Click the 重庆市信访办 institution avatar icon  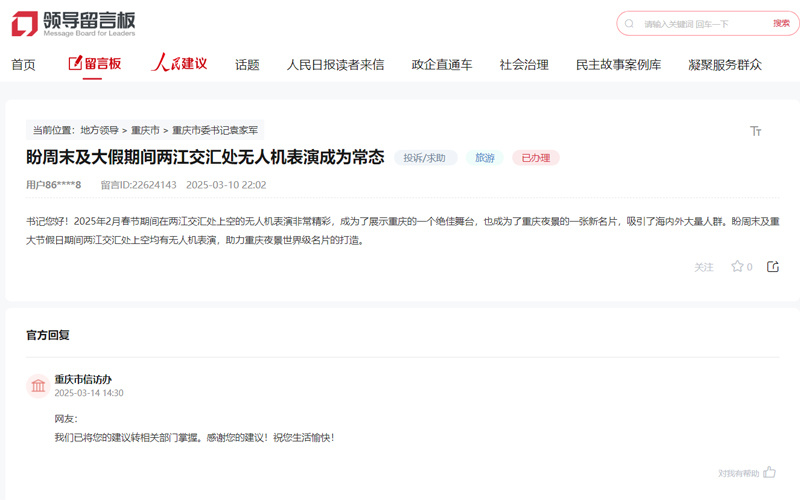coord(38,386)
